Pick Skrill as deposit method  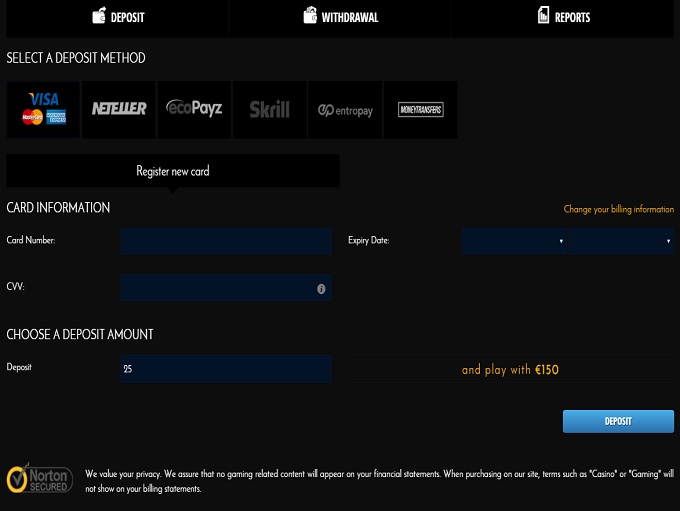269,109
